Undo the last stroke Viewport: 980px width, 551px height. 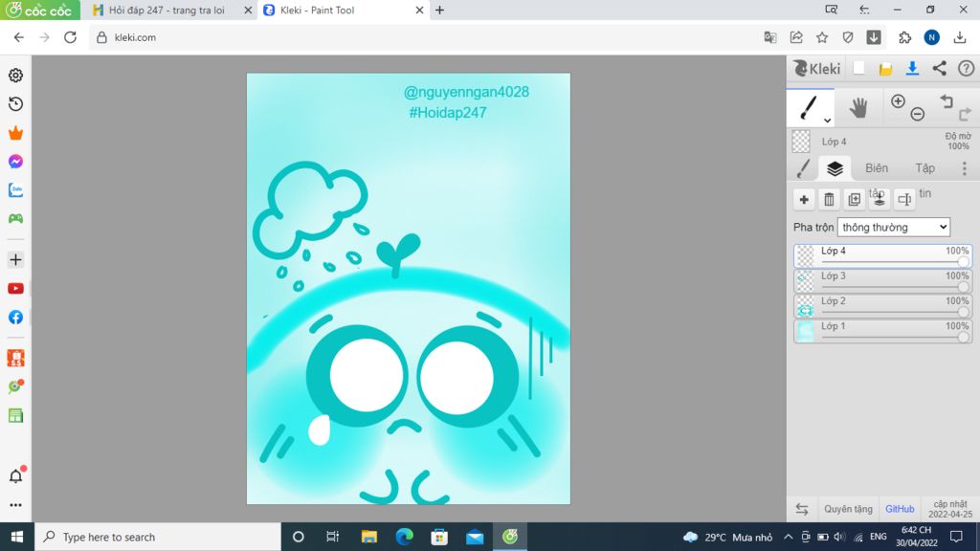[947, 101]
